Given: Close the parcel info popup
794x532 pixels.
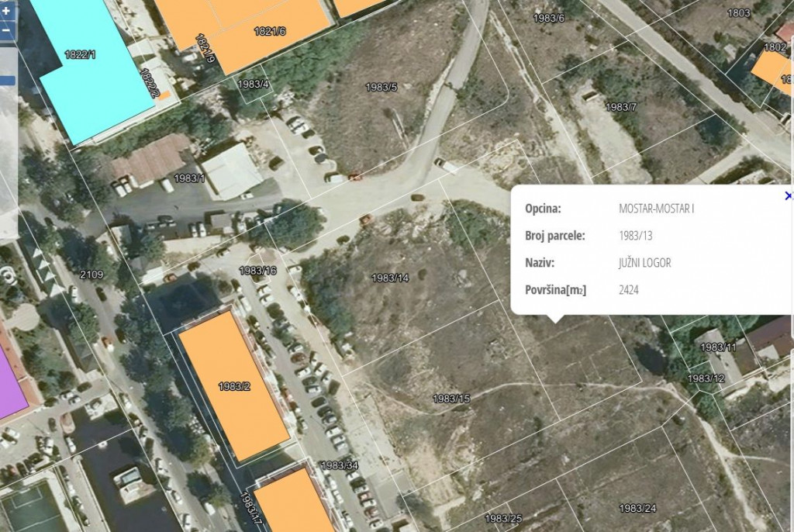Looking at the screenshot, I should [789, 196].
